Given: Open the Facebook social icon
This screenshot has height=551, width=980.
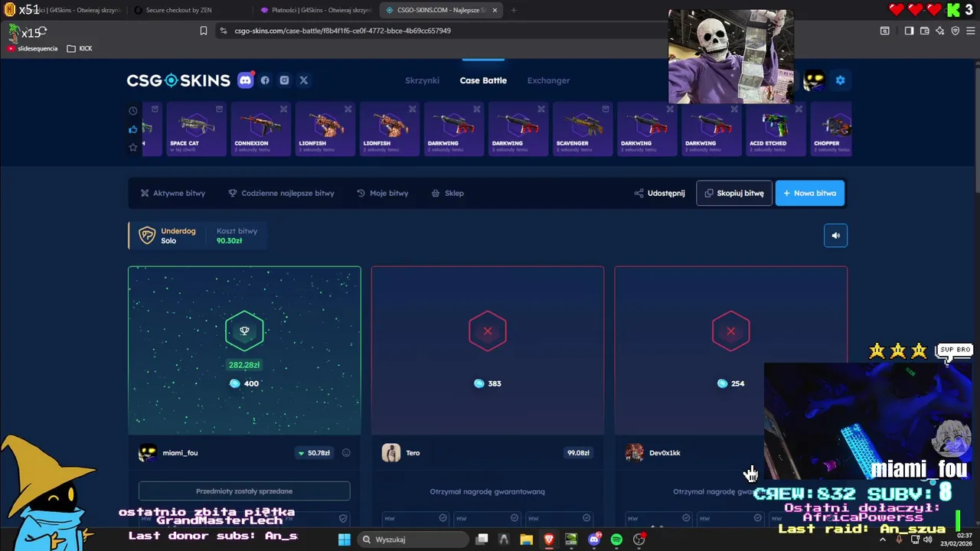Looking at the screenshot, I should point(265,80).
